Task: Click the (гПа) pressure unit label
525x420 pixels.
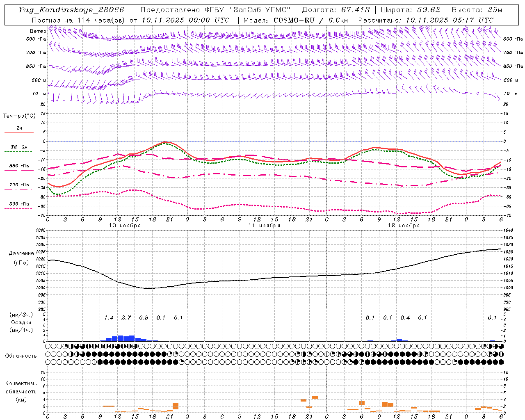Action: click(x=21, y=263)
